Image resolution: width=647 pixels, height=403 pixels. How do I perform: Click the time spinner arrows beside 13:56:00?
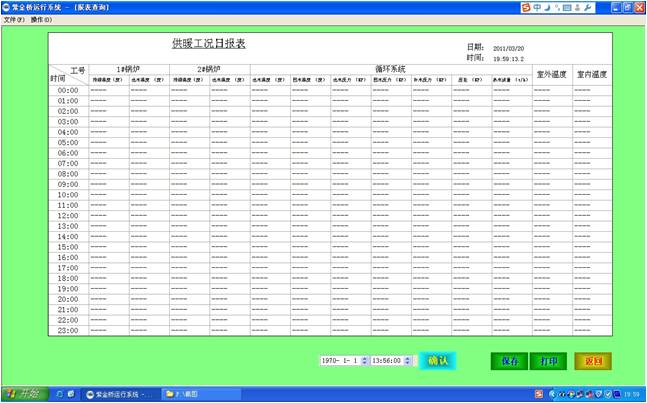pyautogui.click(x=408, y=360)
